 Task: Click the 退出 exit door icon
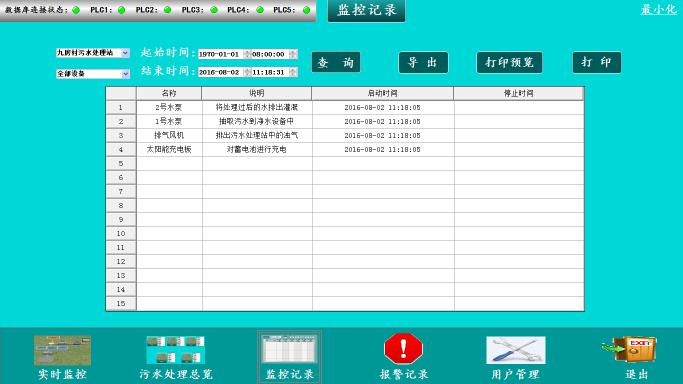coord(629,349)
